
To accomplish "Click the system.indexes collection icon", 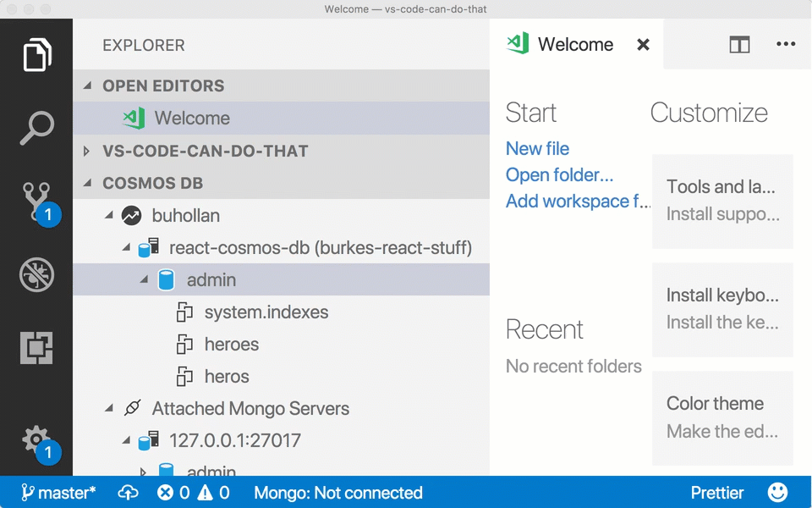I will pos(184,312).
